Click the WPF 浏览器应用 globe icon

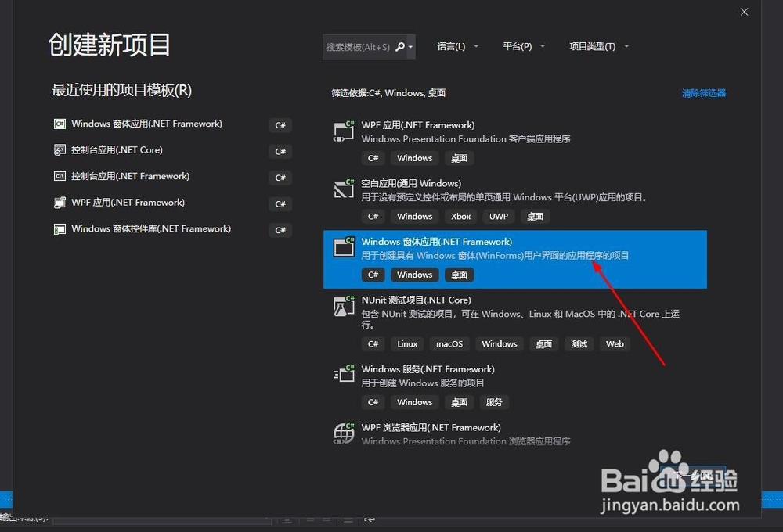tap(343, 433)
